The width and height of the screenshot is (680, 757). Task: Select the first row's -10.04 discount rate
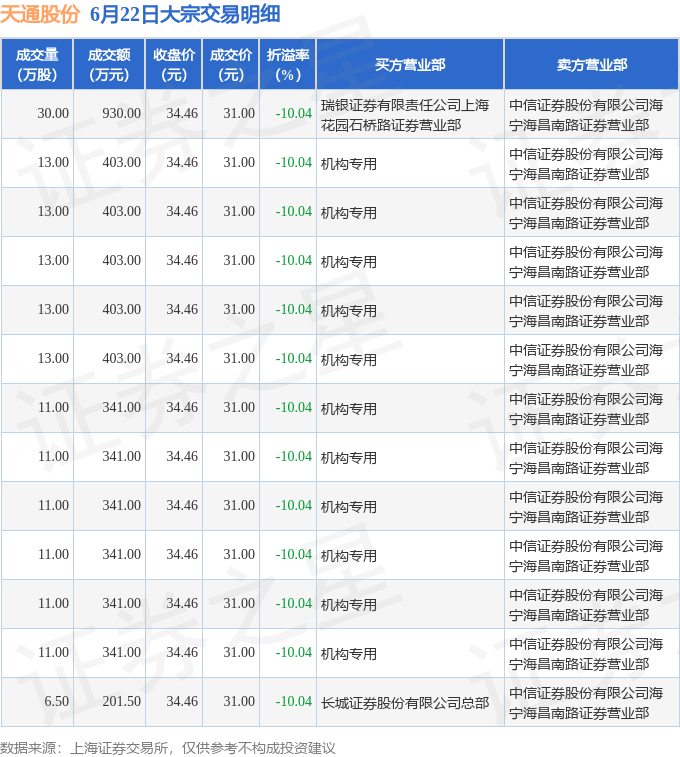tap(293, 113)
